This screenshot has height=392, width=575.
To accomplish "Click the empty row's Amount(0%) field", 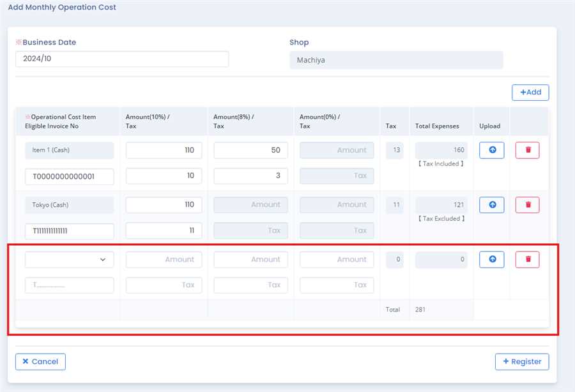I will point(337,259).
